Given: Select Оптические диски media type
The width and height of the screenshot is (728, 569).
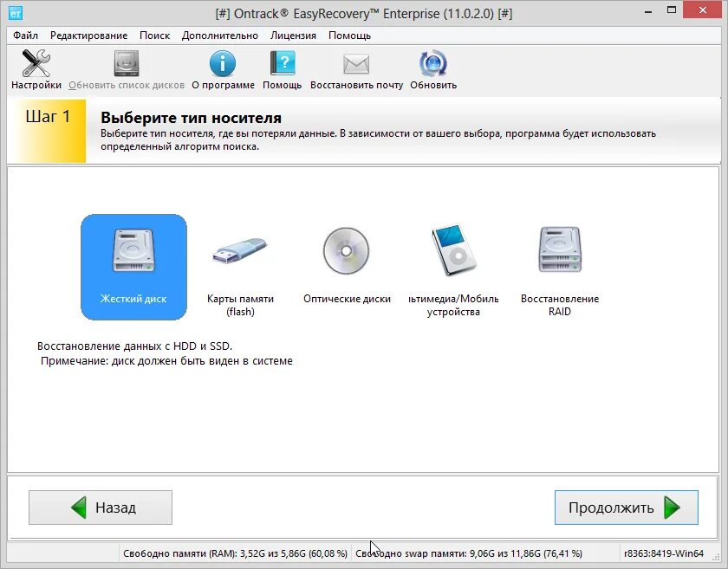Looking at the screenshot, I should (347, 266).
